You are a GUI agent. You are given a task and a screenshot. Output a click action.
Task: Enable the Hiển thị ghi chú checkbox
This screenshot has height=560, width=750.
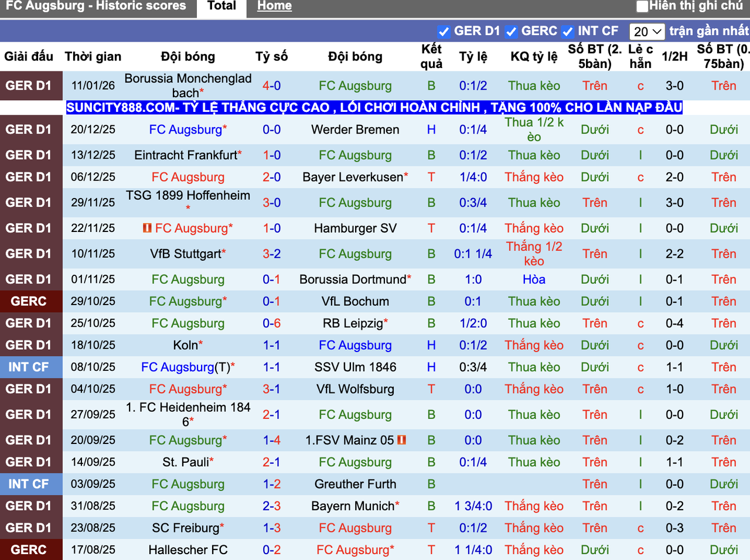642,6
